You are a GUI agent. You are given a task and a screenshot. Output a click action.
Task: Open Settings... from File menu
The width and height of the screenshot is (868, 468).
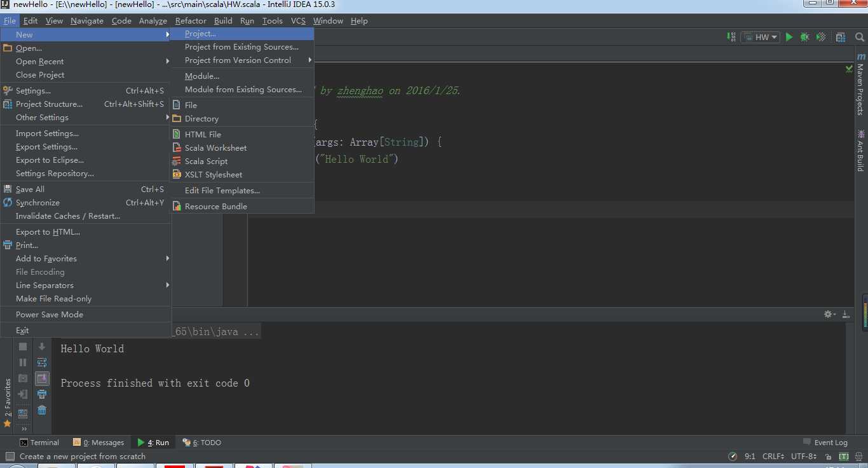point(86,91)
